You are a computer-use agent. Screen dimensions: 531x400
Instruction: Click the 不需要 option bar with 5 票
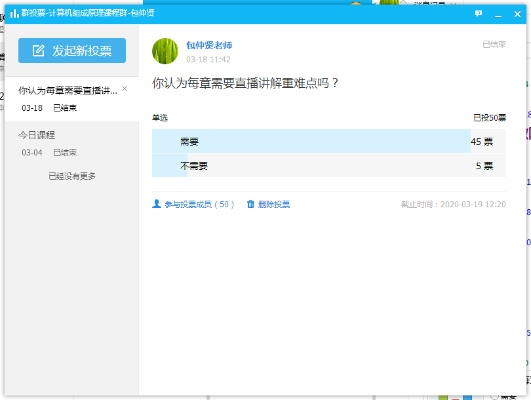[328, 165]
